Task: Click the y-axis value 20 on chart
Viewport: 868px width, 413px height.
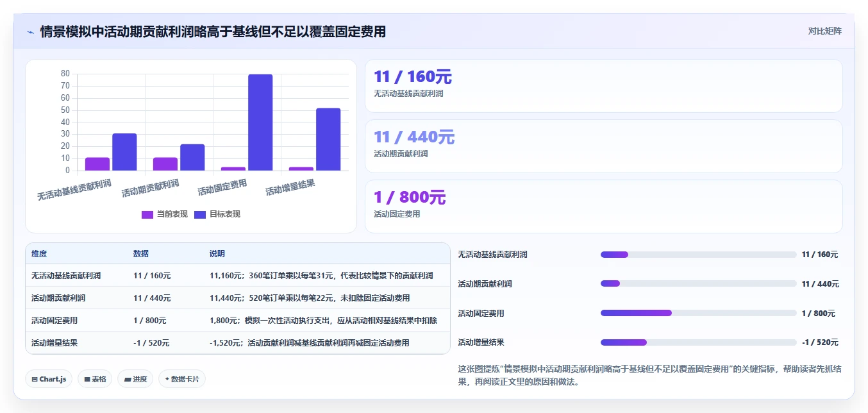Action: point(65,146)
